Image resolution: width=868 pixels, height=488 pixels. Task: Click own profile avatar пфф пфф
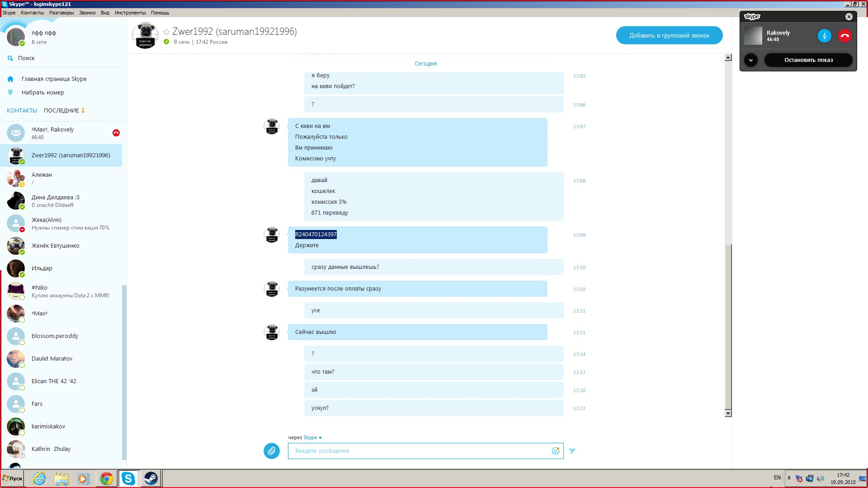point(16,37)
